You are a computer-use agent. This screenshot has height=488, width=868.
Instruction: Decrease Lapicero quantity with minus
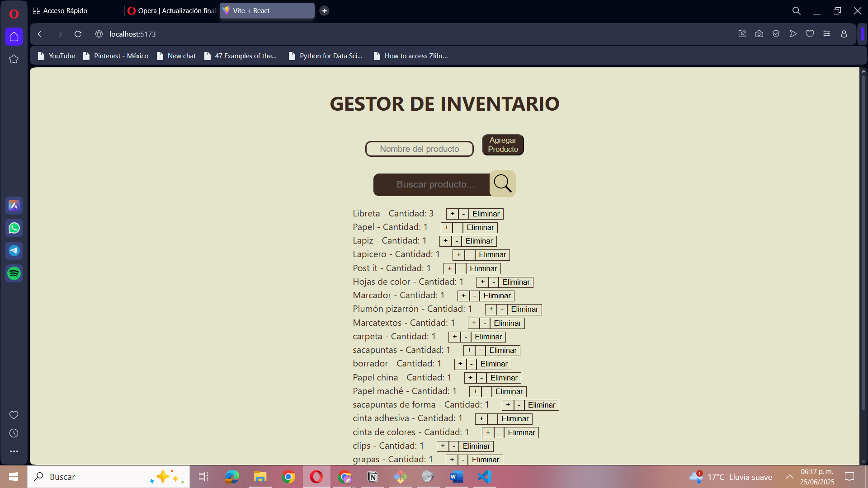coord(470,255)
